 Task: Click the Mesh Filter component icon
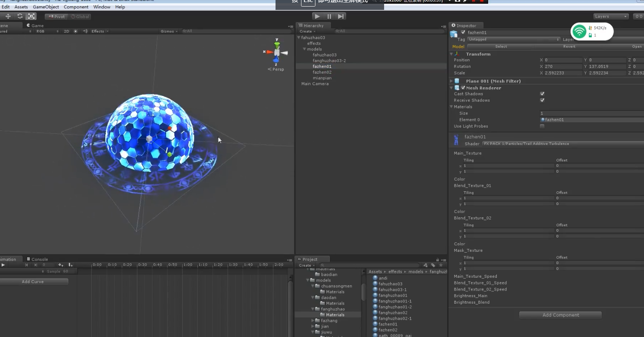click(x=457, y=81)
